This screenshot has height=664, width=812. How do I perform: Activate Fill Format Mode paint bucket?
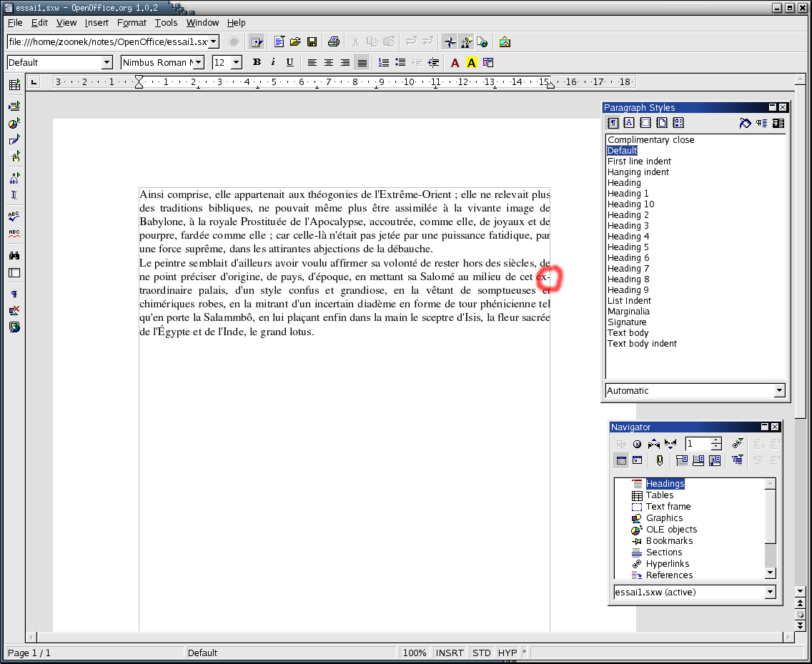[x=745, y=123]
